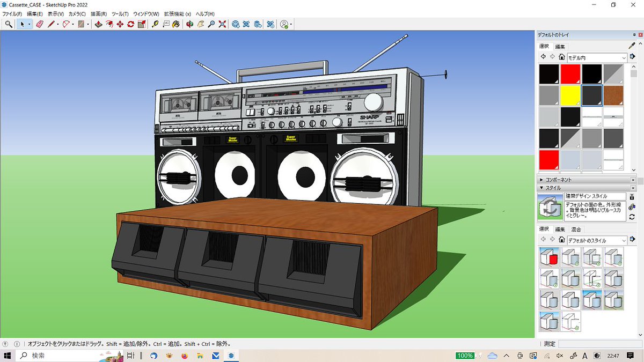Activate the Select arrow tool
Image resolution: width=644 pixels, height=362 pixels.
(x=23, y=24)
